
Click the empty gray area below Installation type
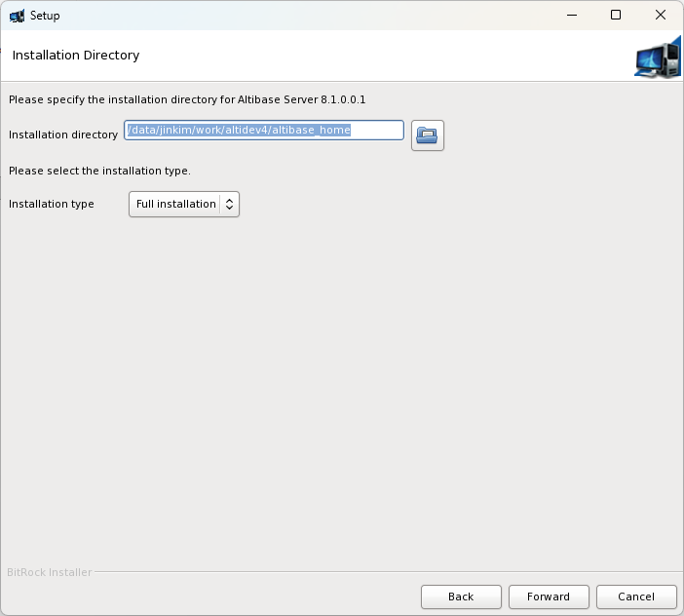[x=341, y=390]
